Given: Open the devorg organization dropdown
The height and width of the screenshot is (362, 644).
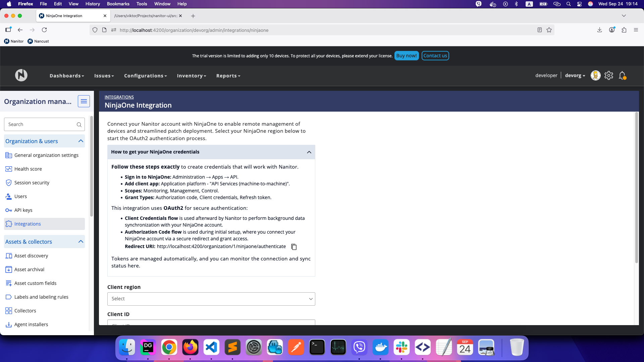Looking at the screenshot, I should point(575,76).
